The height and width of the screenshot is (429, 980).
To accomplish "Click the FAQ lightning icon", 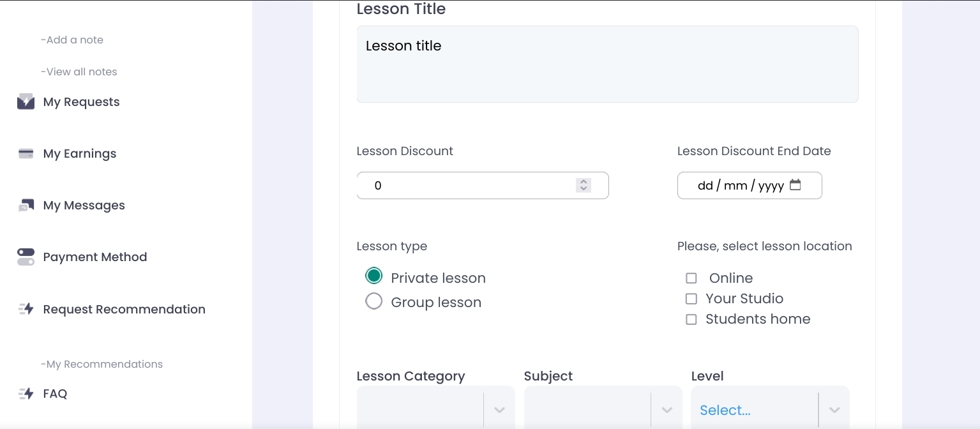I will pyautogui.click(x=26, y=394).
